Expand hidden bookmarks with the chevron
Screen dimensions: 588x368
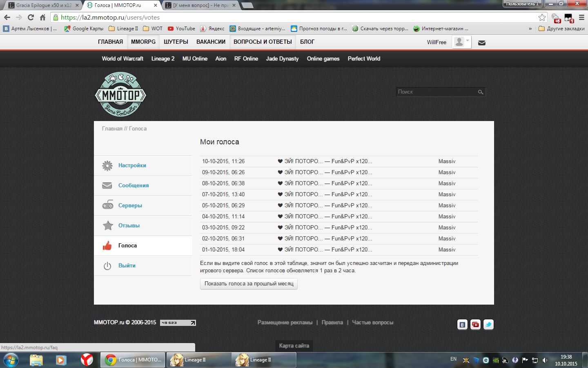530,29
